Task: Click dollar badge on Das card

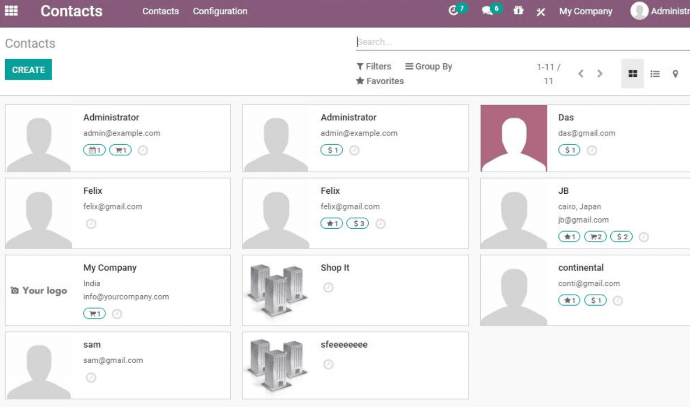Action: [x=569, y=150]
